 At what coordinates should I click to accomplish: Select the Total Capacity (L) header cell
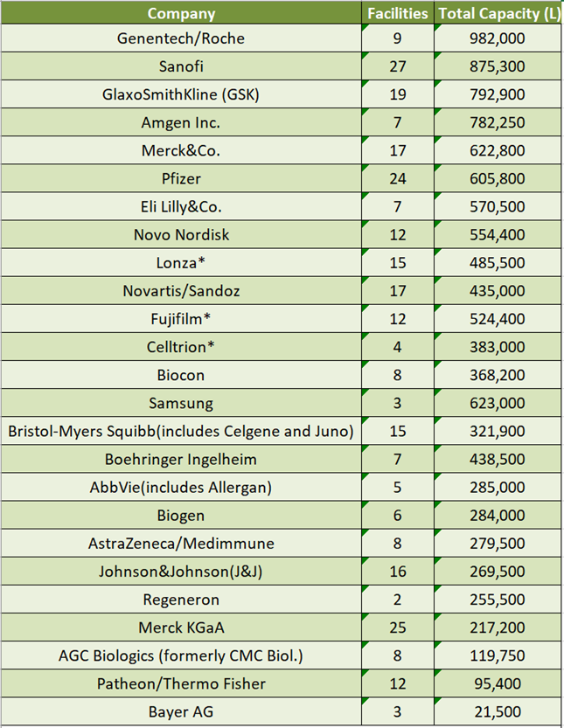coord(498,13)
